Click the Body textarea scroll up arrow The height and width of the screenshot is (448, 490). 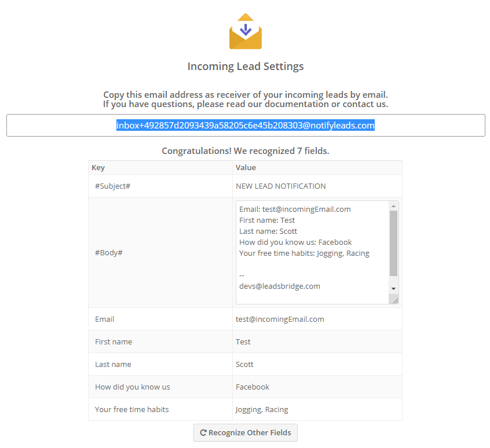pyautogui.click(x=393, y=206)
